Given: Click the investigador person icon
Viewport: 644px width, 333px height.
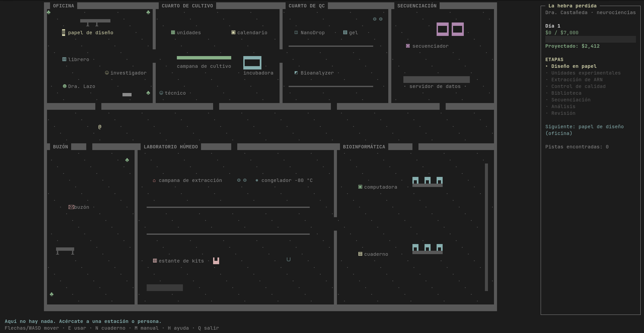Looking at the screenshot, I should pos(107,73).
